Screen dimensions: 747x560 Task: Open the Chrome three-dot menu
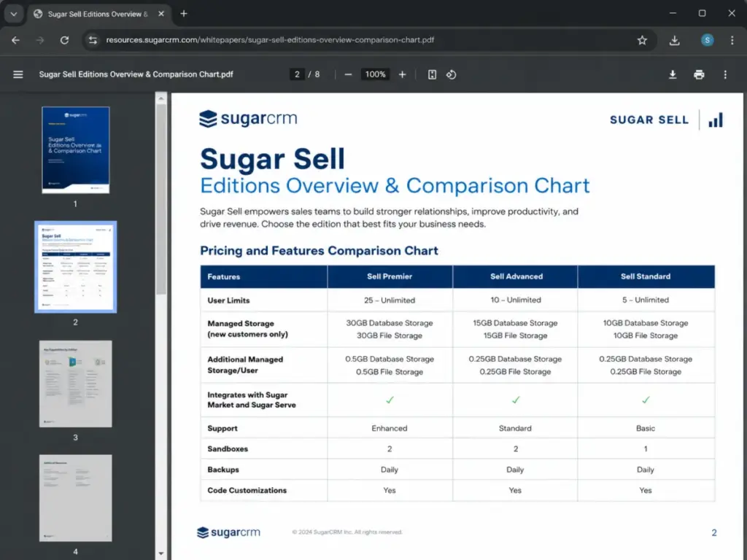732,40
